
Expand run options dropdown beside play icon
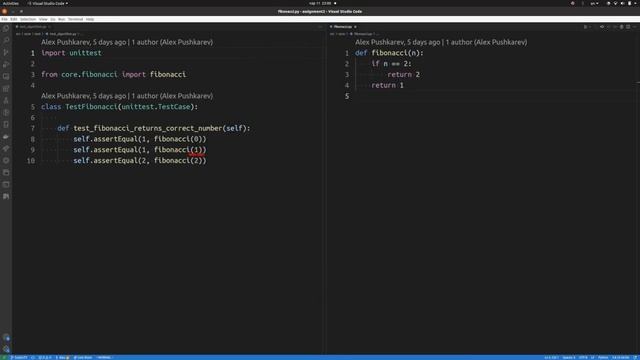click(x=590, y=27)
